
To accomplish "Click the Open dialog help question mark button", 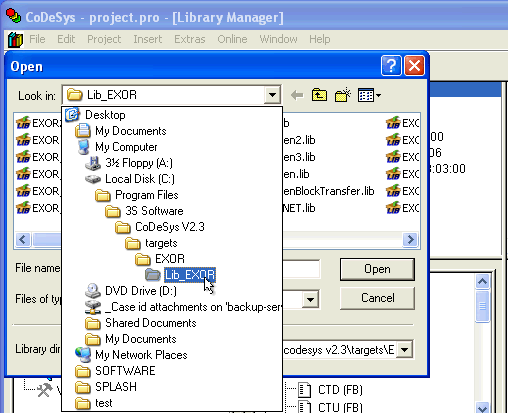I will tap(391, 66).
